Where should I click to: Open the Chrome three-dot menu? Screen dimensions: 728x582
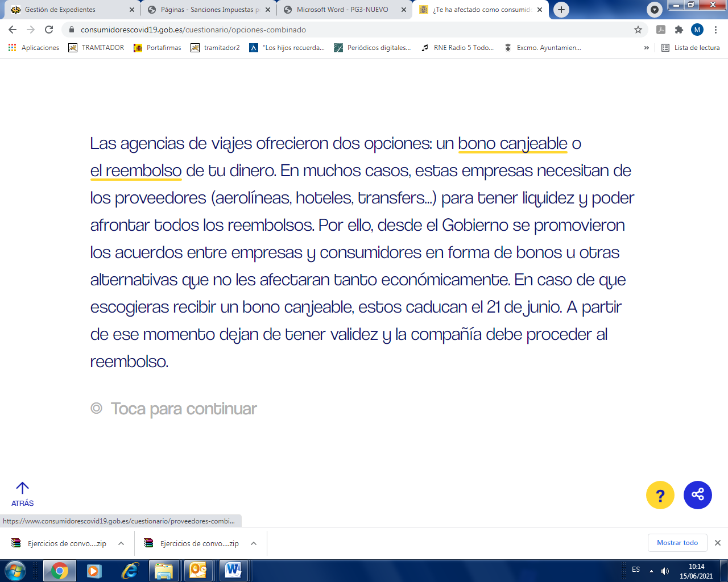(715, 30)
